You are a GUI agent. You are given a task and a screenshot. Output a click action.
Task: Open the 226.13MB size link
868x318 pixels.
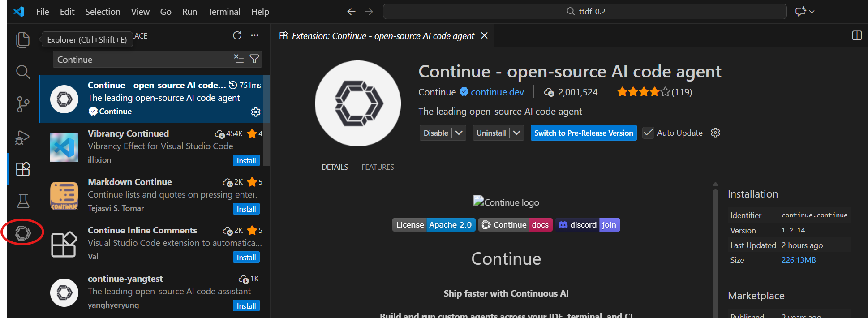click(799, 260)
